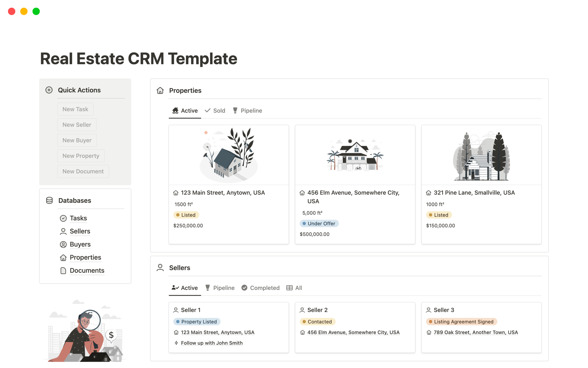
Task: Click the lightning icon on Seller 1 card
Action: pyautogui.click(x=176, y=343)
